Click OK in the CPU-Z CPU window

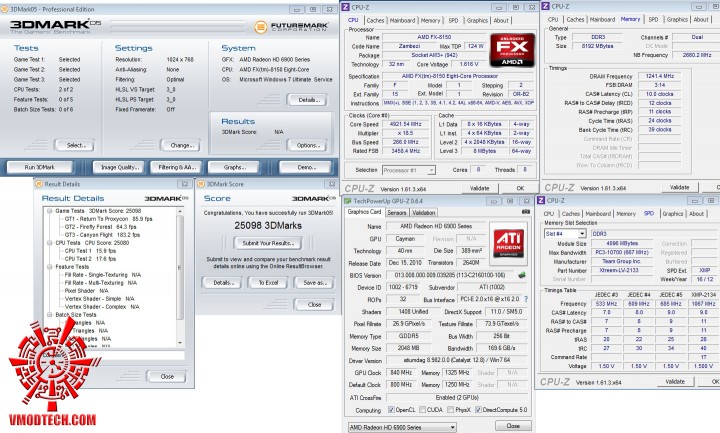pyautogui.click(x=520, y=188)
